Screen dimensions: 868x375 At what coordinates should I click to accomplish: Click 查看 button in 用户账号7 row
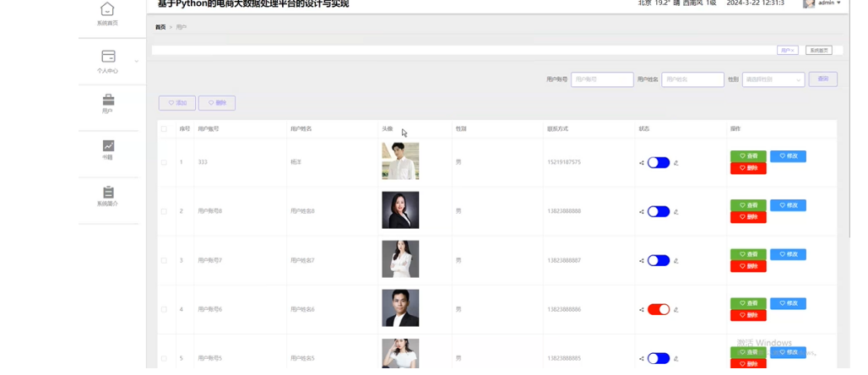748,254
